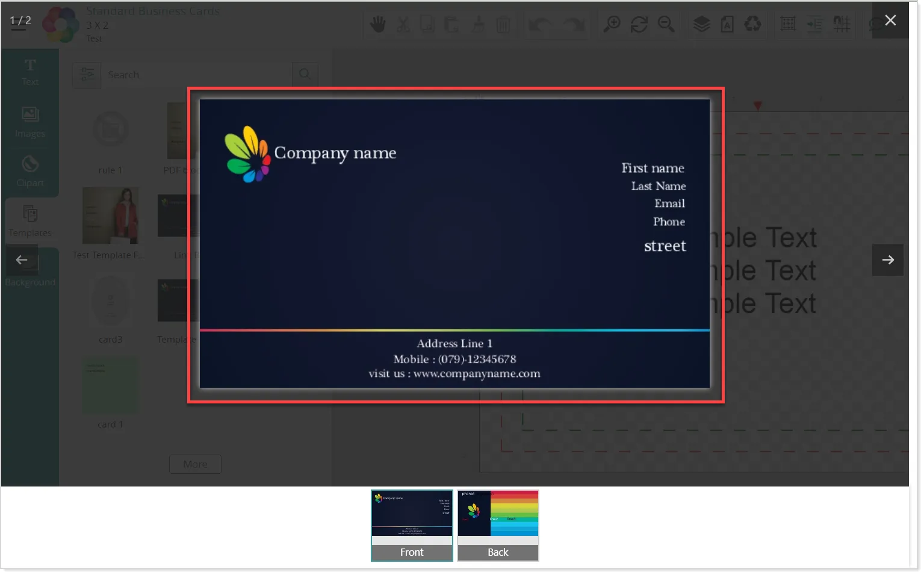
Task: Click the search magnifier button
Action: pos(305,75)
